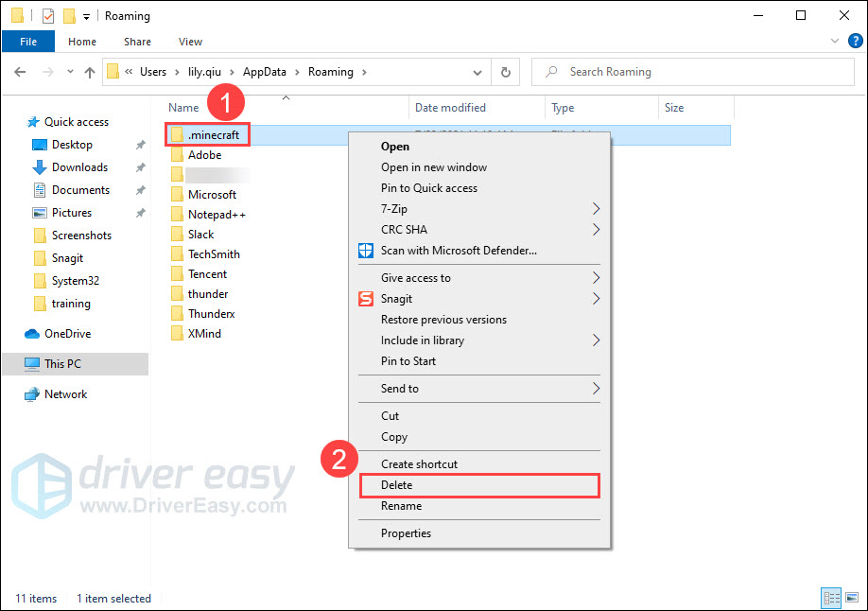Expand the Give access to submenu
The width and height of the screenshot is (868, 611).
tap(596, 277)
